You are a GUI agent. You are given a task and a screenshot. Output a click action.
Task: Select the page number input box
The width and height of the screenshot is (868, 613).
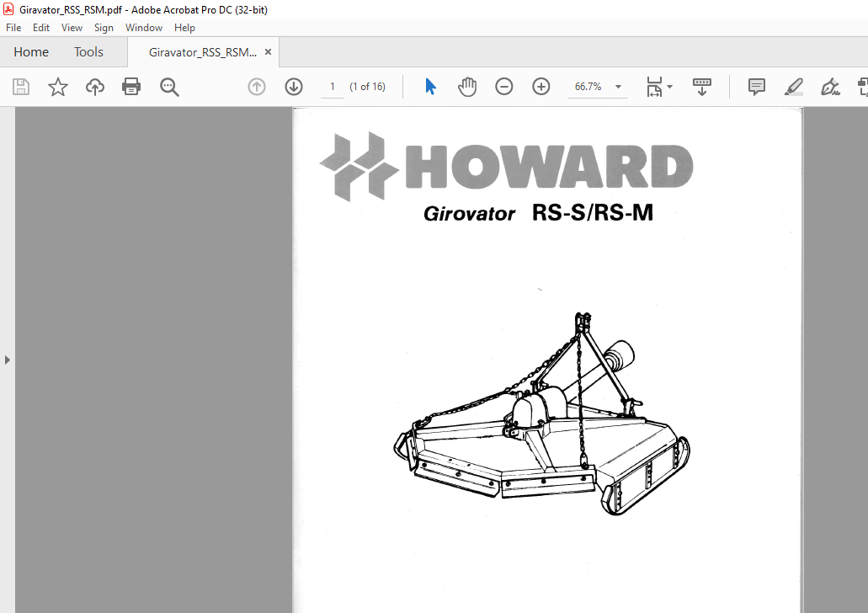[333, 87]
